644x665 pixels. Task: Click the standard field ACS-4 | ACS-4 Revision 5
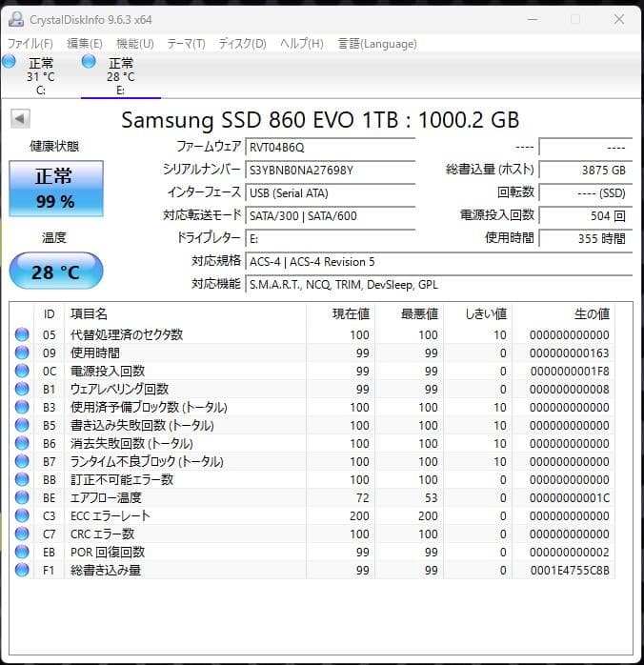[x=439, y=262]
